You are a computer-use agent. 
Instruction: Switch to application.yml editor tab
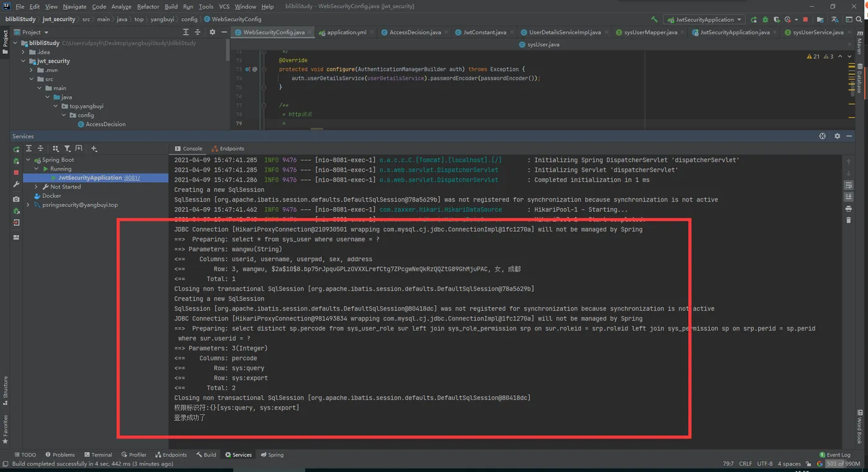pos(346,32)
